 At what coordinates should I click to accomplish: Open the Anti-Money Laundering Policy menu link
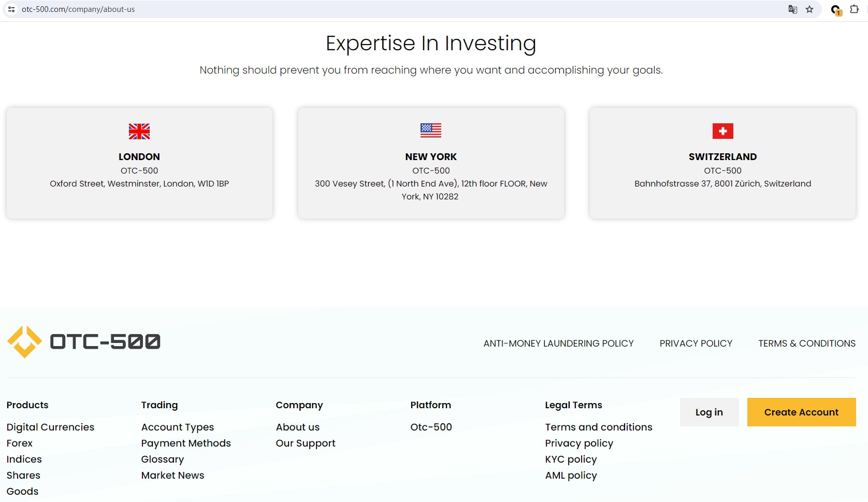(x=558, y=343)
